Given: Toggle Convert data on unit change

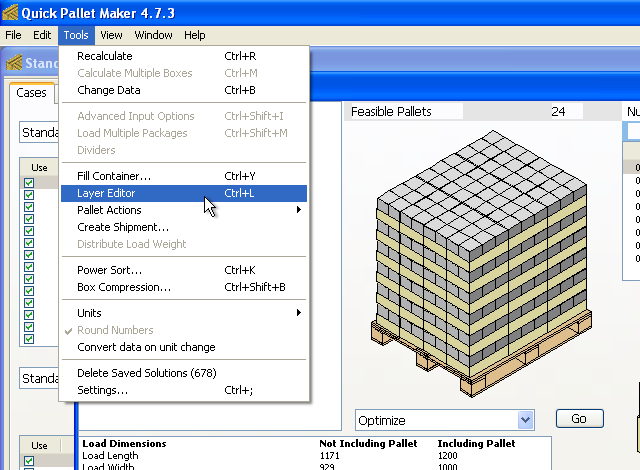Looking at the screenshot, I should click(x=184, y=347).
